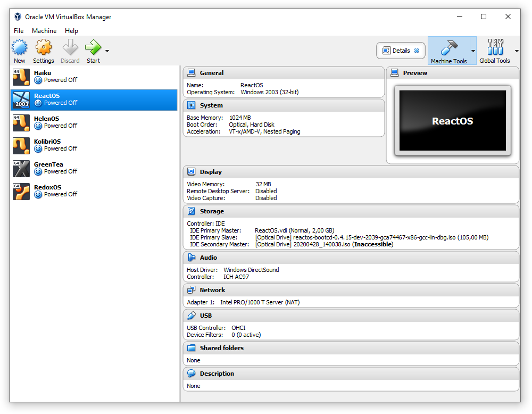Open the Global Tools dropdown arrow
The height and width of the screenshot is (414, 532).
pyautogui.click(x=517, y=51)
